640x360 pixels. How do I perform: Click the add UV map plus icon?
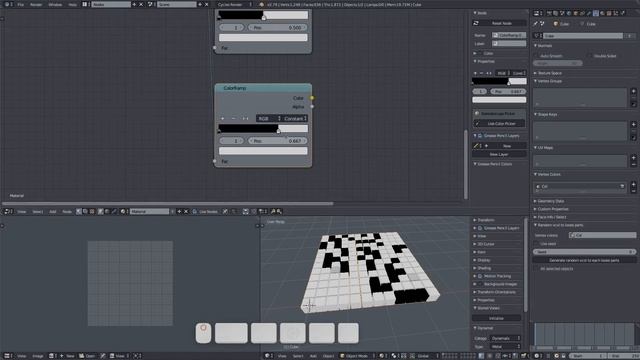click(633, 158)
